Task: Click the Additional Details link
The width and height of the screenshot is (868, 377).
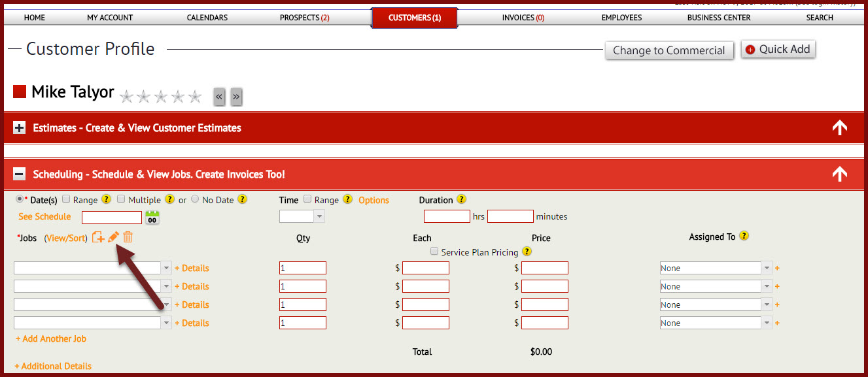Action: (x=53, y=367)
